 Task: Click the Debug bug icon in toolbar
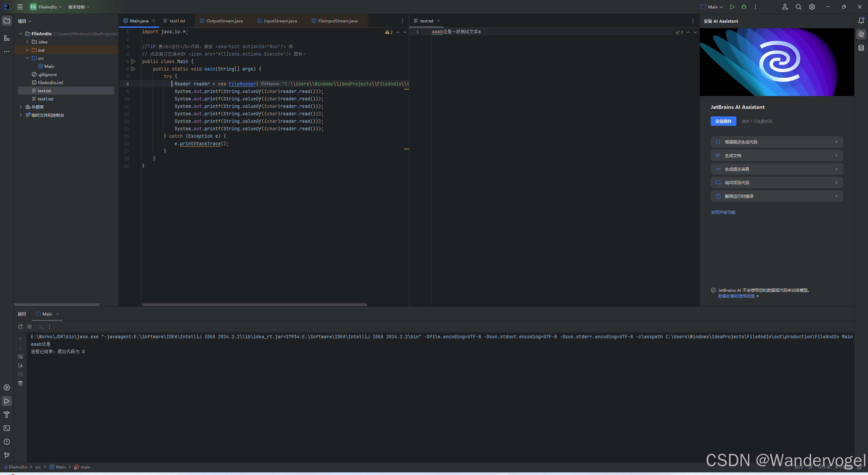tap(744, 7)
